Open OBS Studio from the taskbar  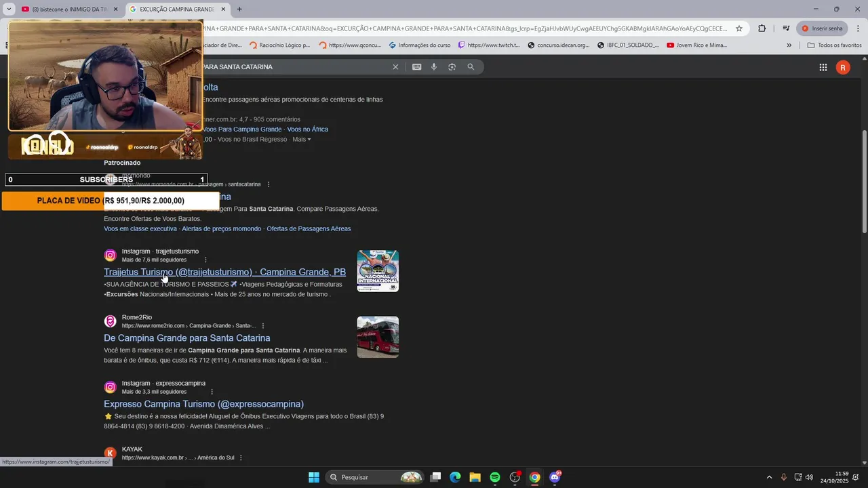pyautogui.click(x=515, y=477)
